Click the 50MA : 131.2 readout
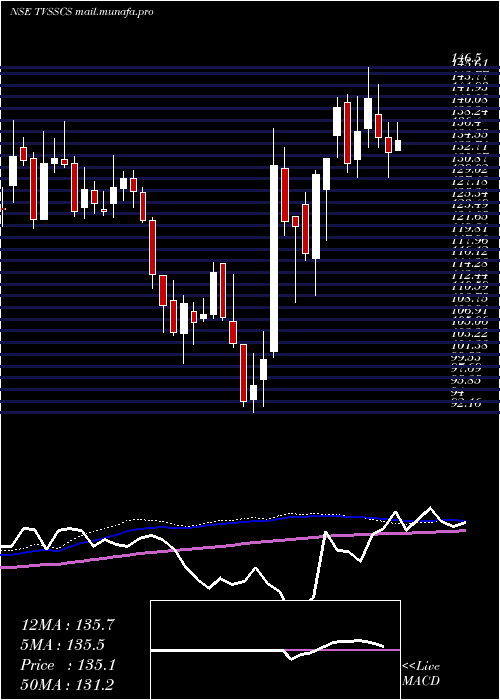The width and height of the screenshot is (500, 700). pos(68,685)
